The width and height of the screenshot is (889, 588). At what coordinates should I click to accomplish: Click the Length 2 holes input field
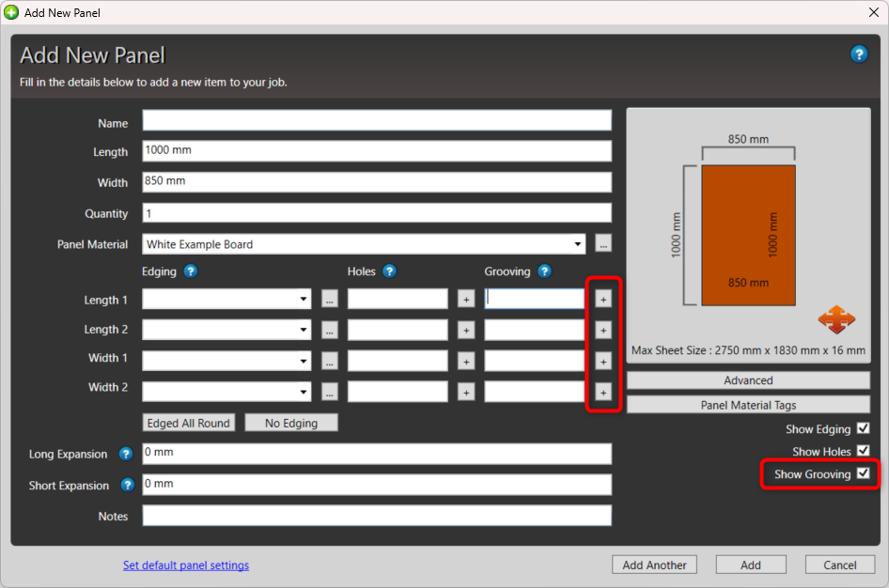(398, 331)
